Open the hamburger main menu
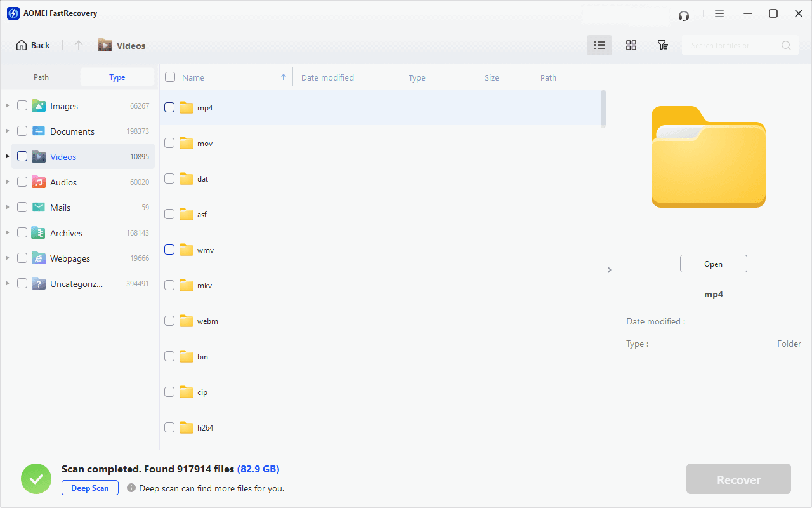This screenshot has width=812, height=508. tap(719, 13)
